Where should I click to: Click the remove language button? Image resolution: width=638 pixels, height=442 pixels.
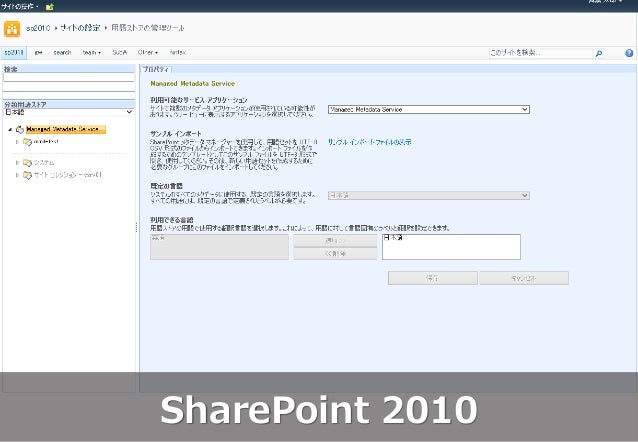(x=335, y=253)
